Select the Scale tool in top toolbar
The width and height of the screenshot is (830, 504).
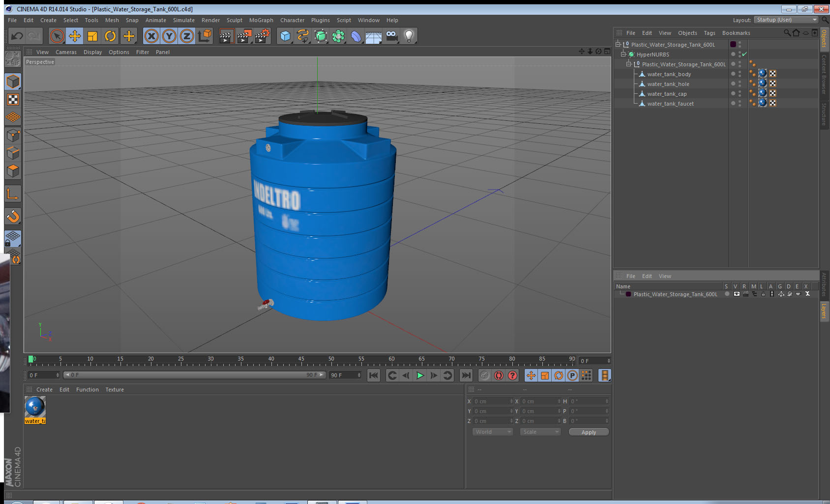[92, 36]
